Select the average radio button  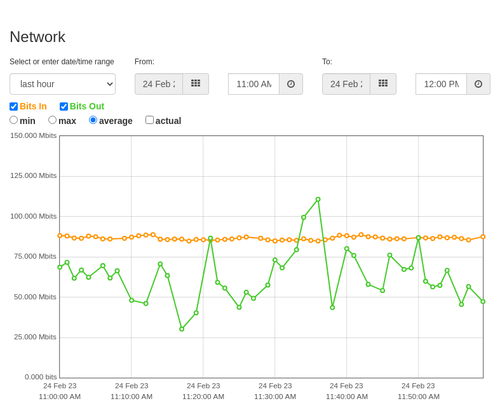point(93,120)
